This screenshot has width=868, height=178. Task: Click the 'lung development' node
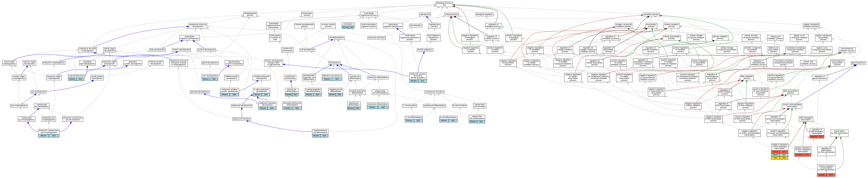(76, 78)
